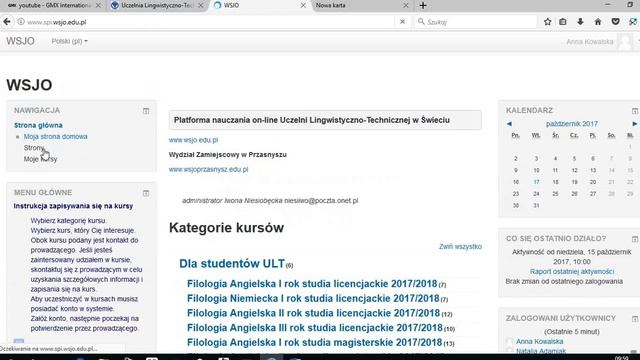This screenshot has width=640, height=360.
Task: Collapse the Menu główne block with its icon
Action: click(x=146, y=193)
